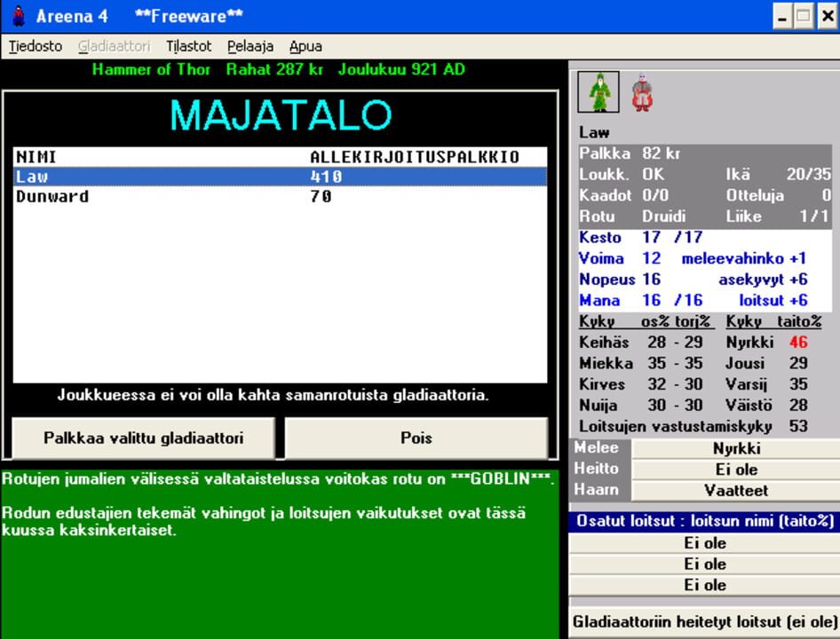This screenshot has width=840, height=639.
Task: Click the Mana 16 /16 stat row
Action: pyautogui.click(x=704, y=300)
